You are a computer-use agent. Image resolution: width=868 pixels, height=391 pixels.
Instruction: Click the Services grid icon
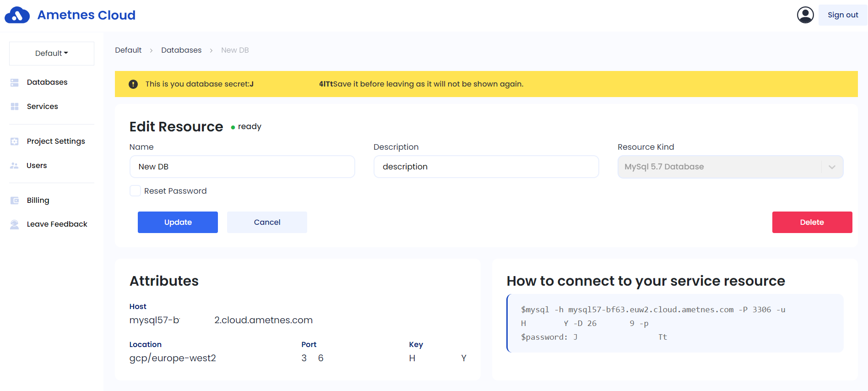[15, 107]
